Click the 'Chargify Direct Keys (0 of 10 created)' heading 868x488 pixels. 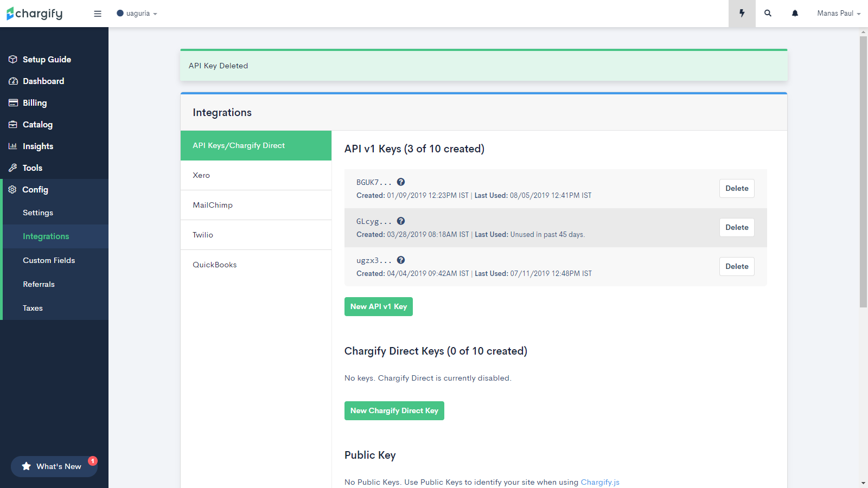pyautogui.click(x=436, y=351)
